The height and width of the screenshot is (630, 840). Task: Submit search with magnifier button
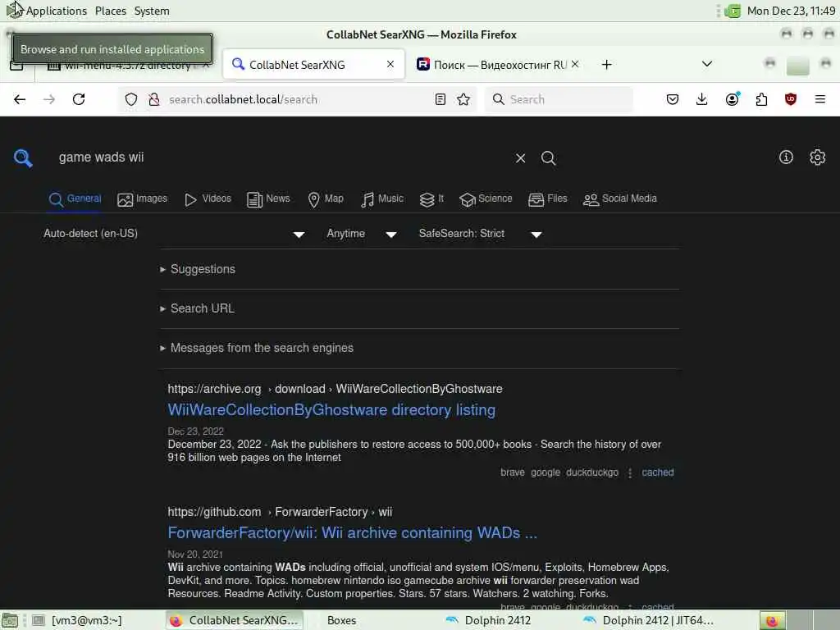548,158
